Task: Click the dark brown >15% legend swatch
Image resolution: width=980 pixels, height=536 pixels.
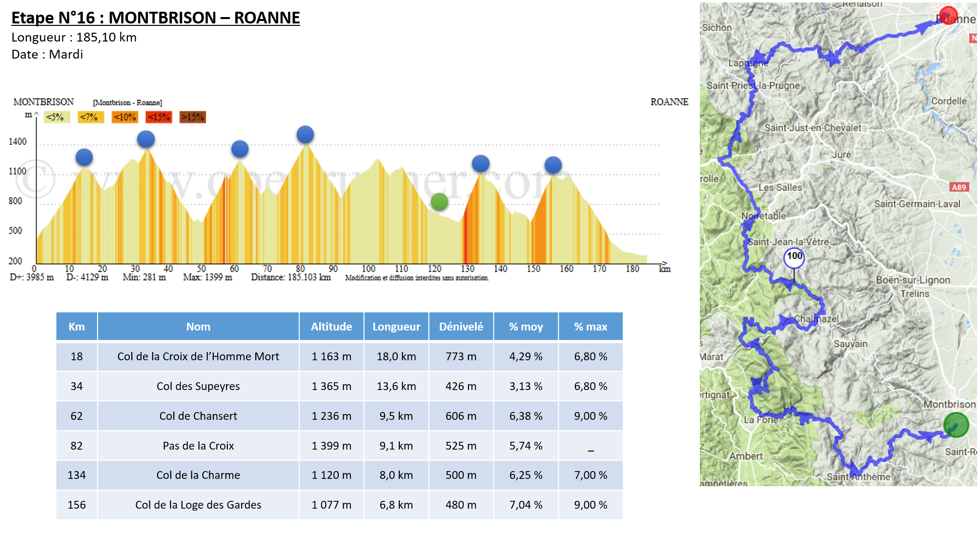Action: [x=193, y=117]
